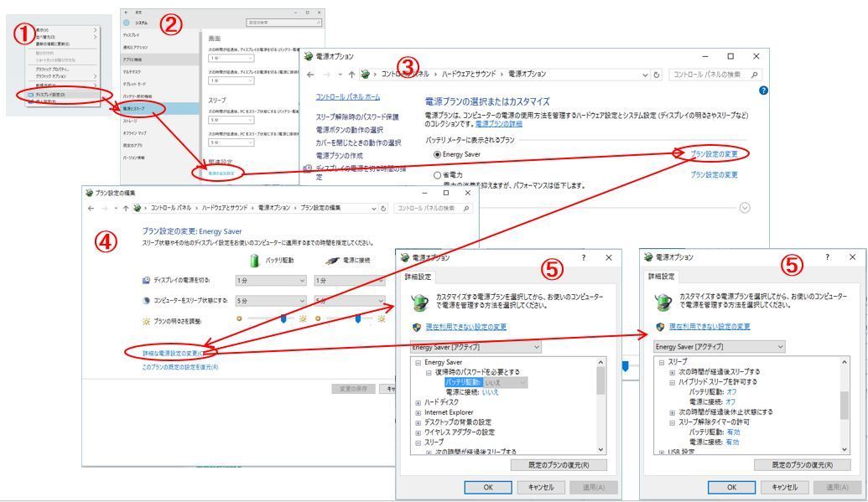Click the battery icon above バッテリ駆動 column

click(253, 258)
